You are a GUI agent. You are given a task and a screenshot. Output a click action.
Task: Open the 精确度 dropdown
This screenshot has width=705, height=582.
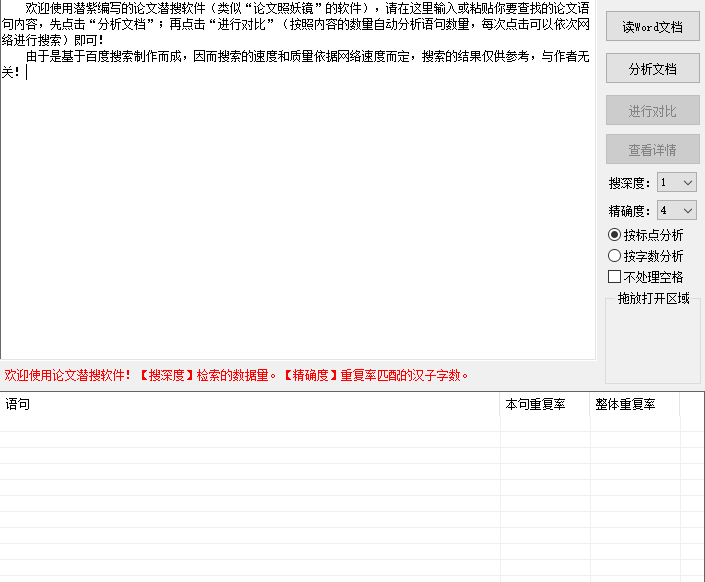tap(677, 210)
